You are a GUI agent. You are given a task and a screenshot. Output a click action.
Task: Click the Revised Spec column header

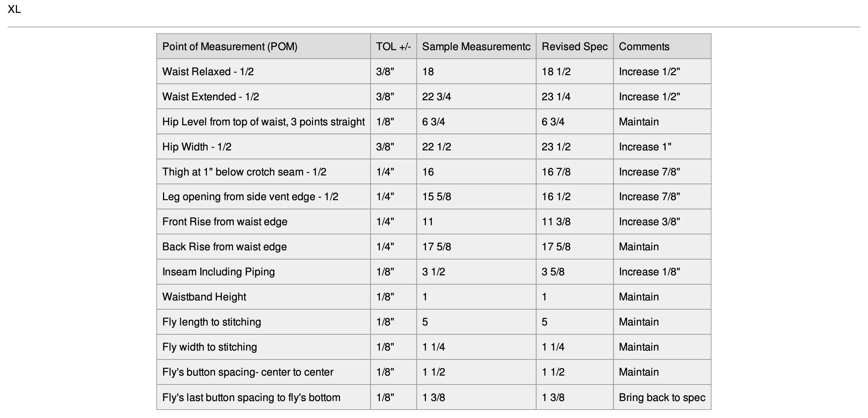point(574,46)
